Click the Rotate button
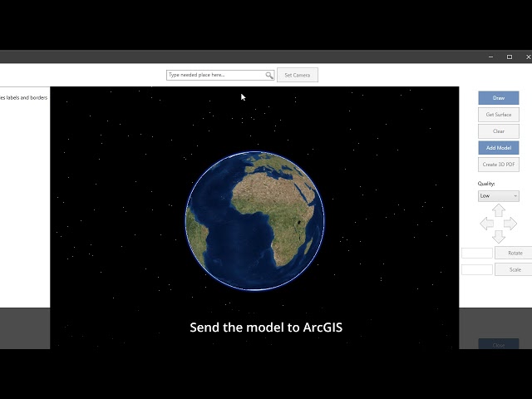532x399 pixels. pos(514,253)
